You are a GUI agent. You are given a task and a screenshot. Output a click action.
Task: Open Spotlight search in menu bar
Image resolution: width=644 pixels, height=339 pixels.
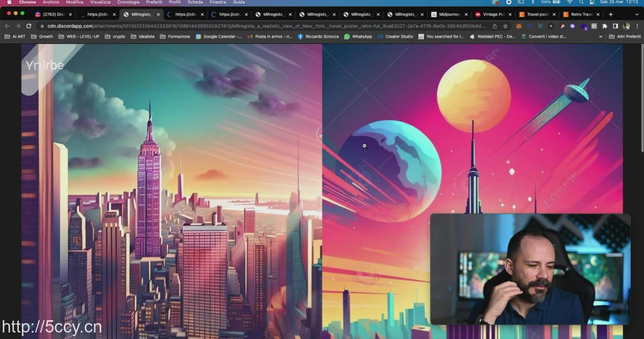coord(581,2)
